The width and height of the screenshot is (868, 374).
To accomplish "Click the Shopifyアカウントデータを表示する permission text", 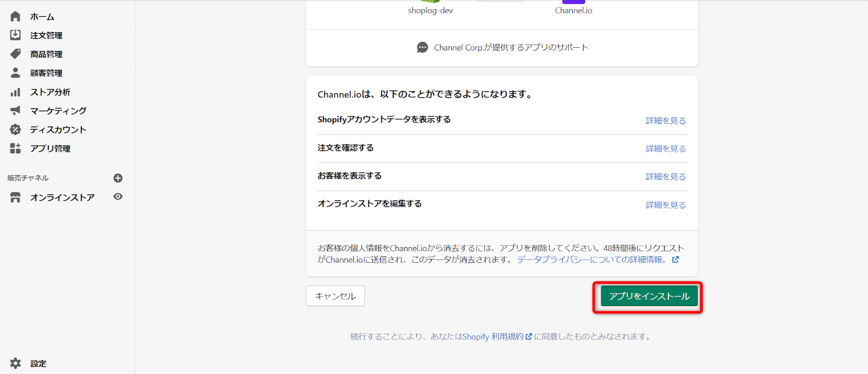I will (x=384, y=119).
